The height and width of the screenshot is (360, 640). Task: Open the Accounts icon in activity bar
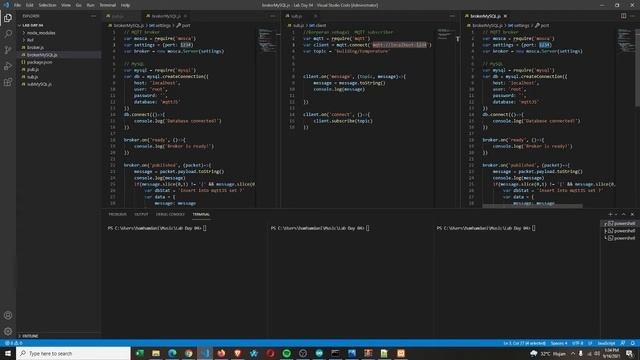8,315
